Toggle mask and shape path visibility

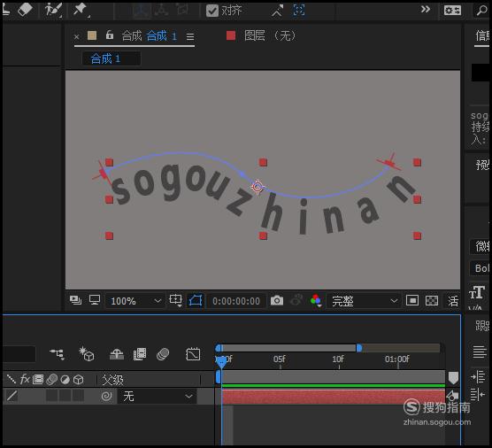point(196,301)
